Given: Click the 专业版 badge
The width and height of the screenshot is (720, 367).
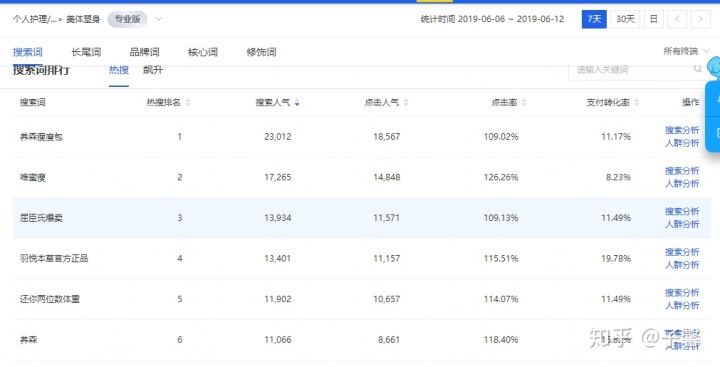Looking at the screenshot, I should (128, 19).
